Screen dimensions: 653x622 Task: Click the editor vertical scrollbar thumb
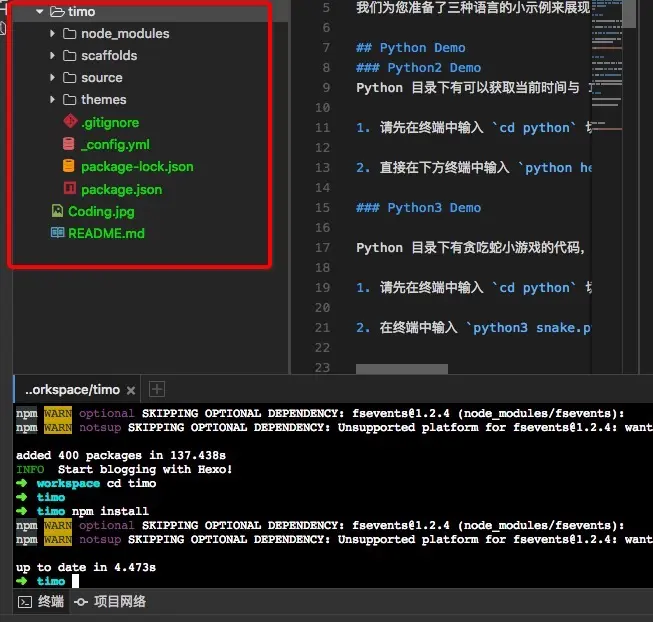[x=629, y=14]
